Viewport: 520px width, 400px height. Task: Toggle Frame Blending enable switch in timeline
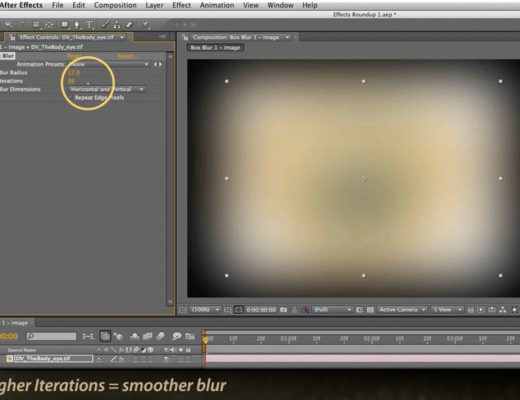[147, 336]
